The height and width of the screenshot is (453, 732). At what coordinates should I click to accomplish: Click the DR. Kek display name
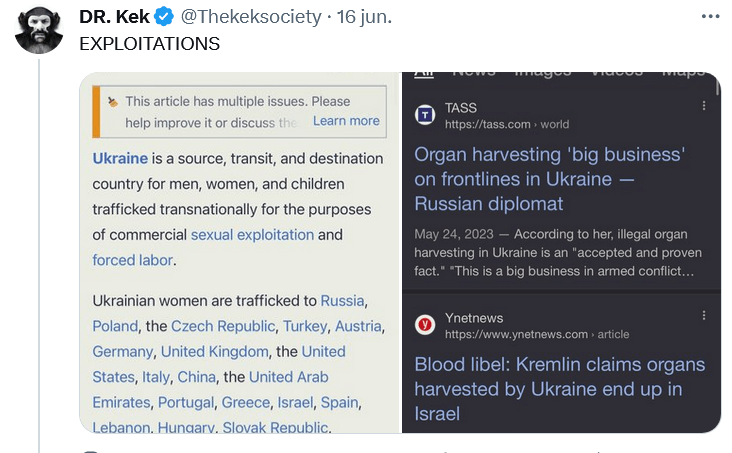click(x=114, y=17)
